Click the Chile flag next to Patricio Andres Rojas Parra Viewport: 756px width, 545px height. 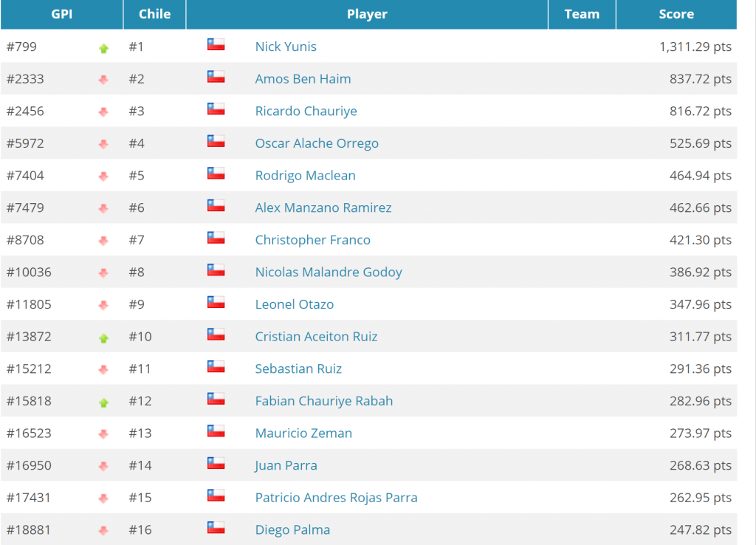point(216,496)
